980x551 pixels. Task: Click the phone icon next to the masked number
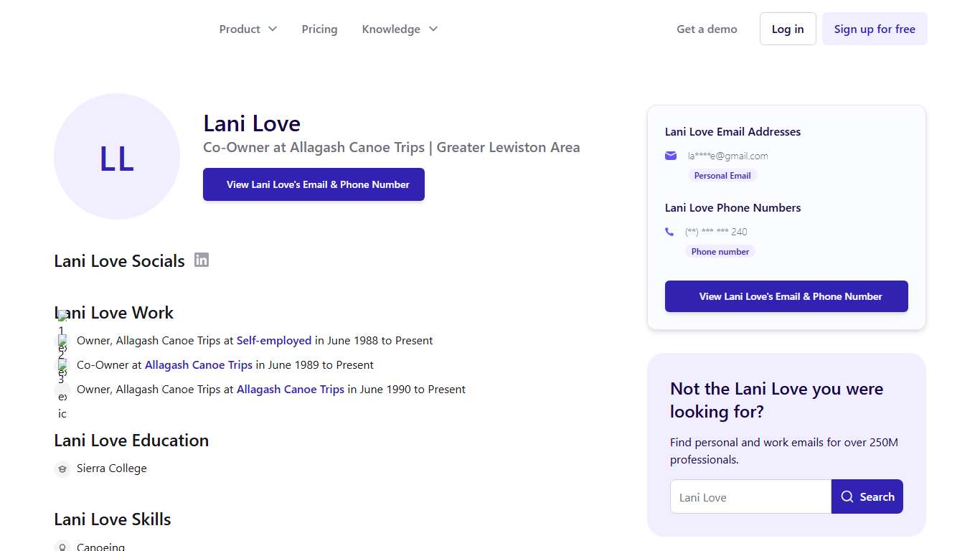669,231
